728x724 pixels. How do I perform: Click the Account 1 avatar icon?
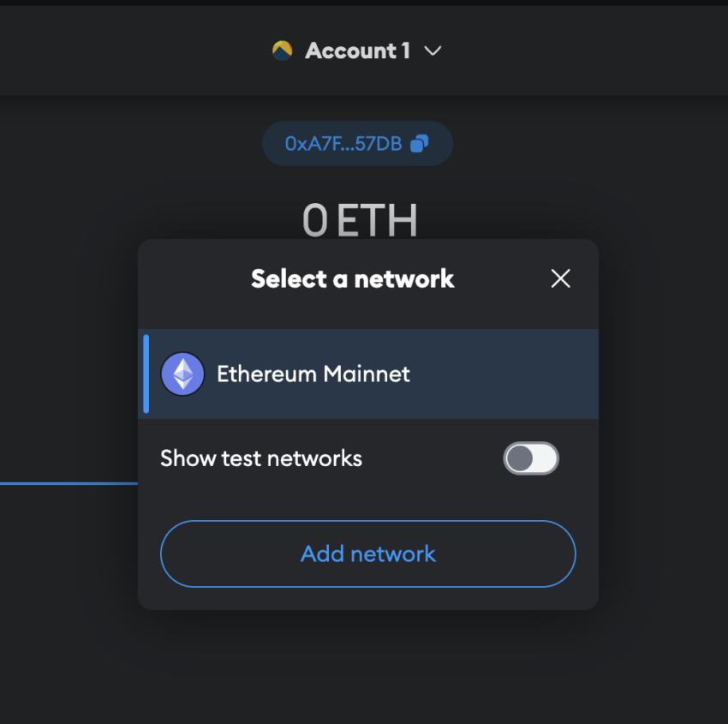(283, 51)
